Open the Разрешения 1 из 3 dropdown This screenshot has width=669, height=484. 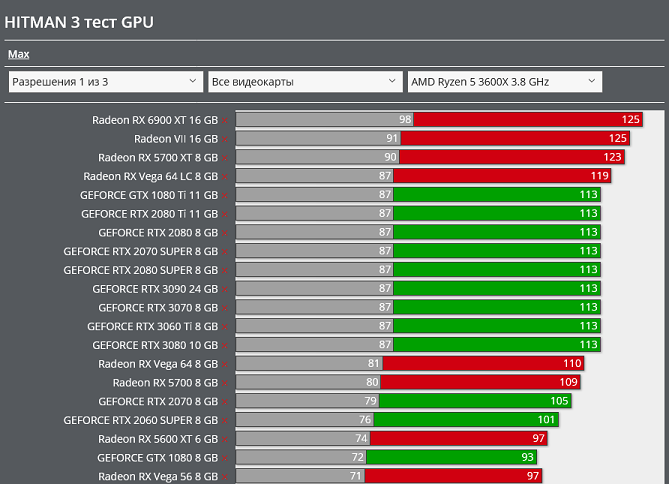click(x=105, y=82)
